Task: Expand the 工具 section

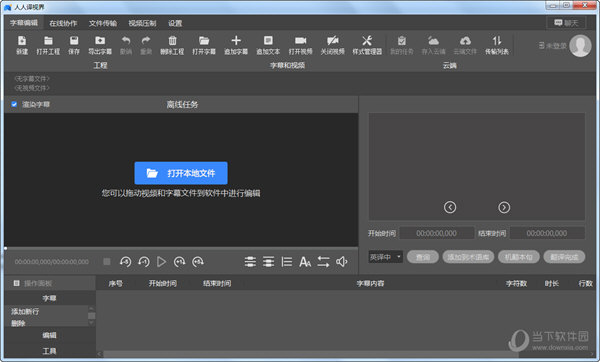Action: [49, 351]
